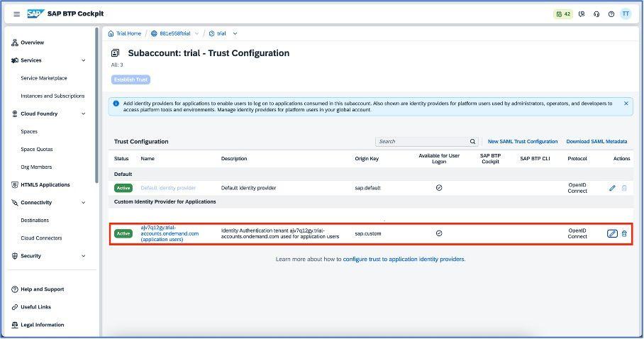
Task: Click the Help and Support icon
Action: 15,289
